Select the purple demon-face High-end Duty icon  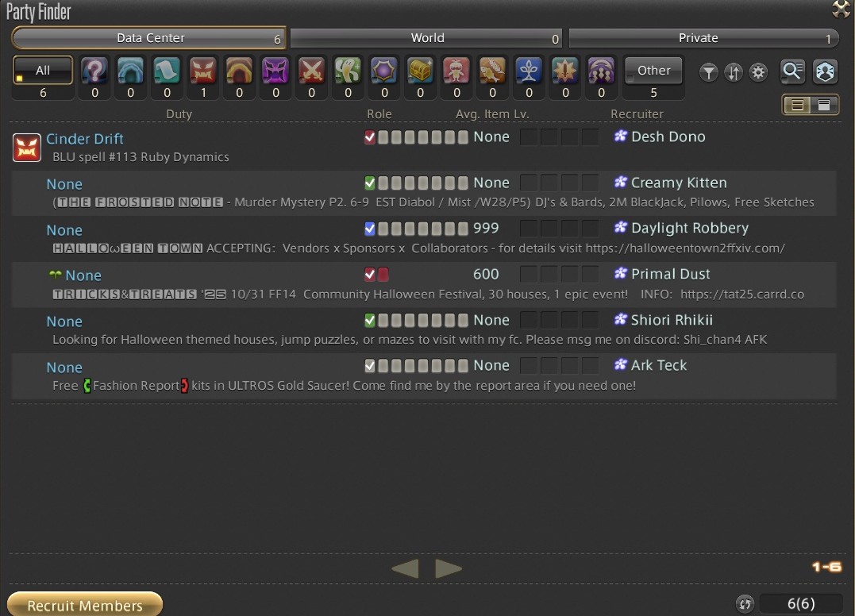click(275, 71)
